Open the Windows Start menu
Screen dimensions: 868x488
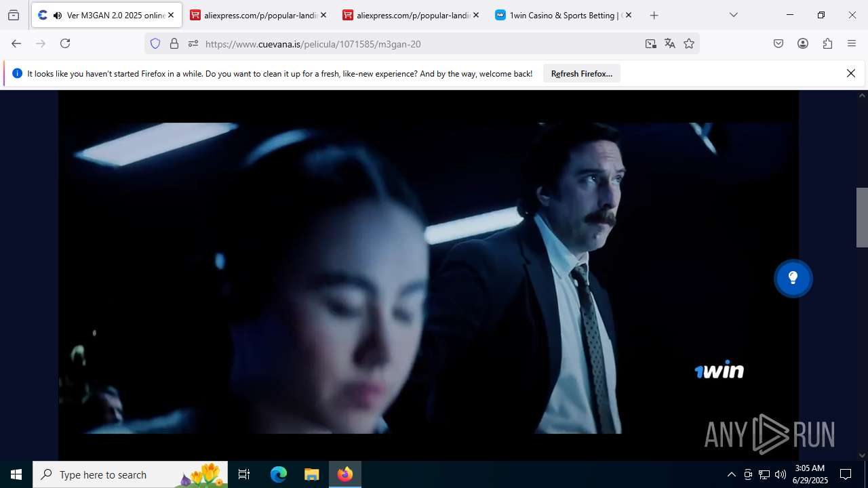click(16, 474)
